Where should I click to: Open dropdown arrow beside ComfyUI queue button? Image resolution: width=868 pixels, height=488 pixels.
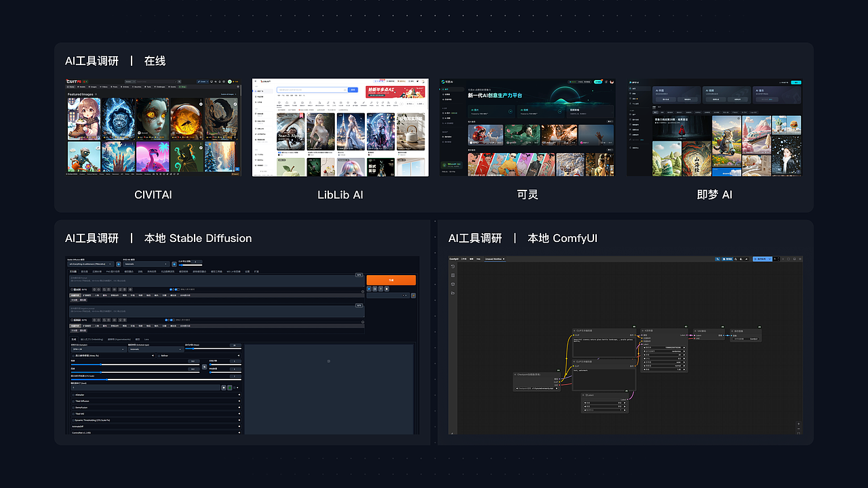tap(770, 259)
